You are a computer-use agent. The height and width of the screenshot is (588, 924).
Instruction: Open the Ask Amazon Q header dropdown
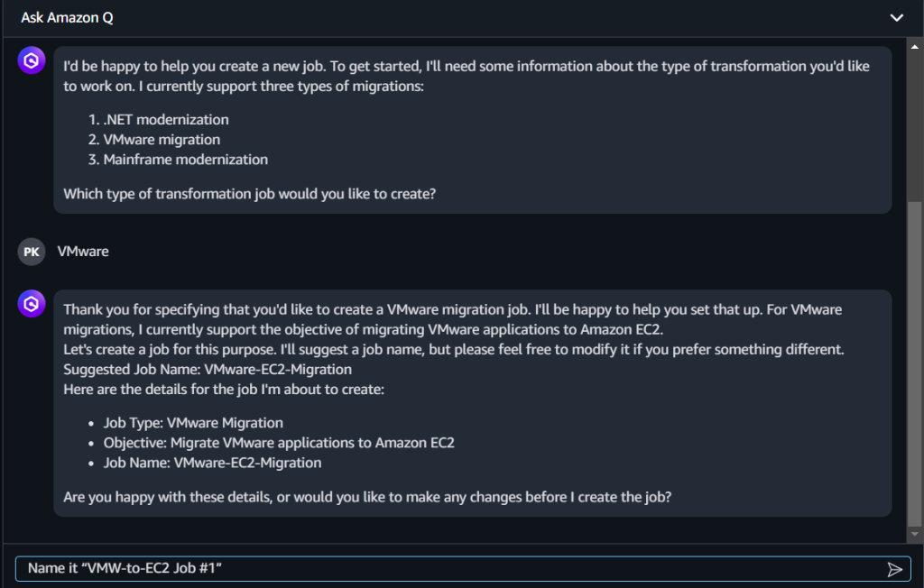897,17
